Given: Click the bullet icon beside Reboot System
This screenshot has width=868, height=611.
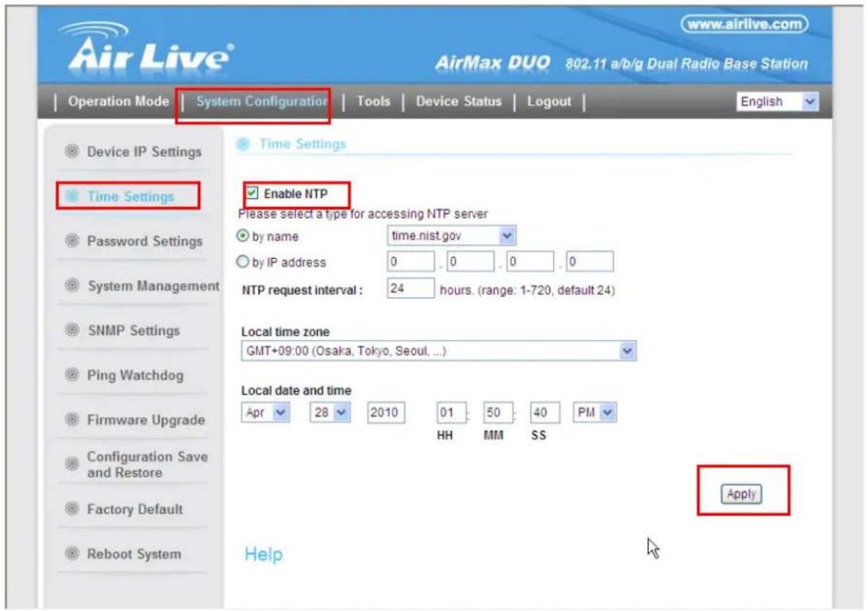Looking at the screenshot, I should point(71,554).
